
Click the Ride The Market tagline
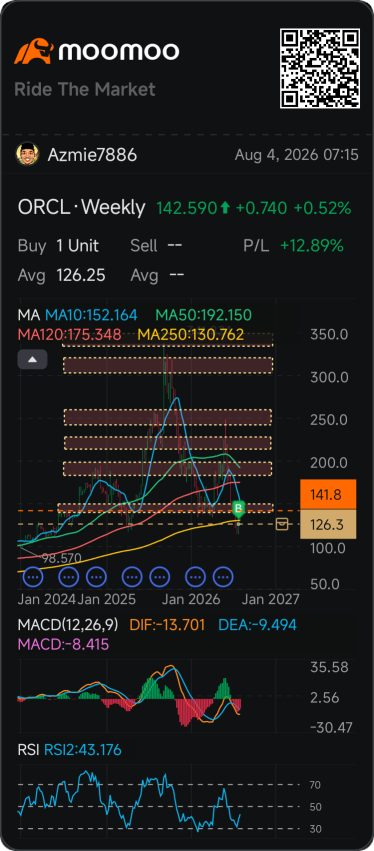coord(85,89)
